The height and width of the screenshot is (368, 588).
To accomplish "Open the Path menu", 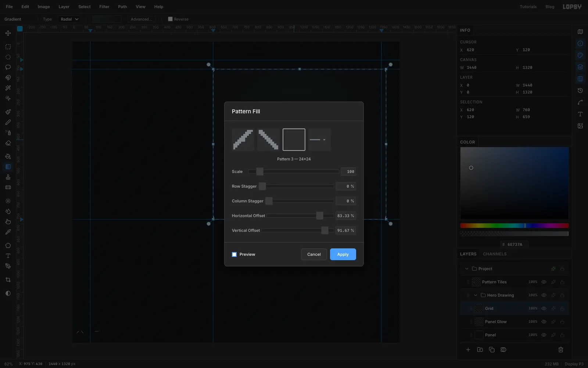I will coord(122,7).
